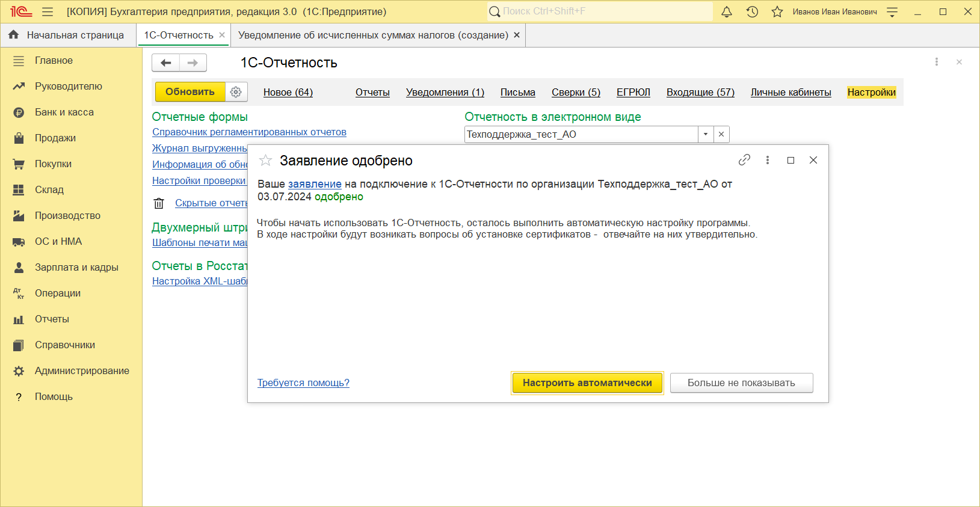Viewport: 980px width, 507px height.
Task: Navigate back with left arrow
Action: 166,63
